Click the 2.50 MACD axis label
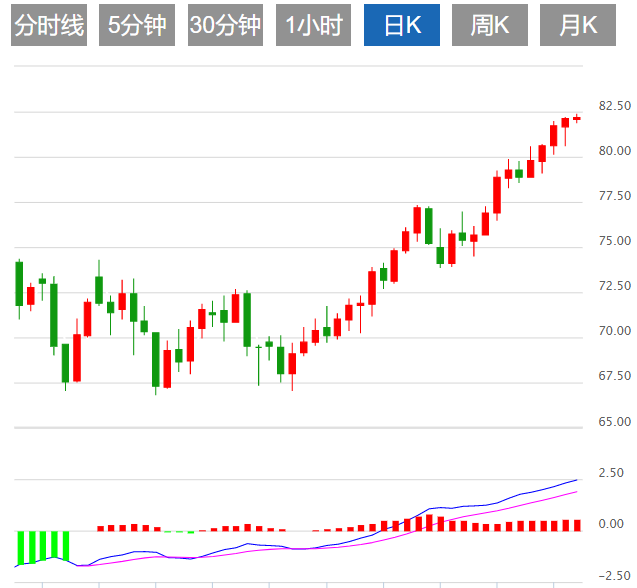This screenshot has height=588, width=637. pos(611,473)
